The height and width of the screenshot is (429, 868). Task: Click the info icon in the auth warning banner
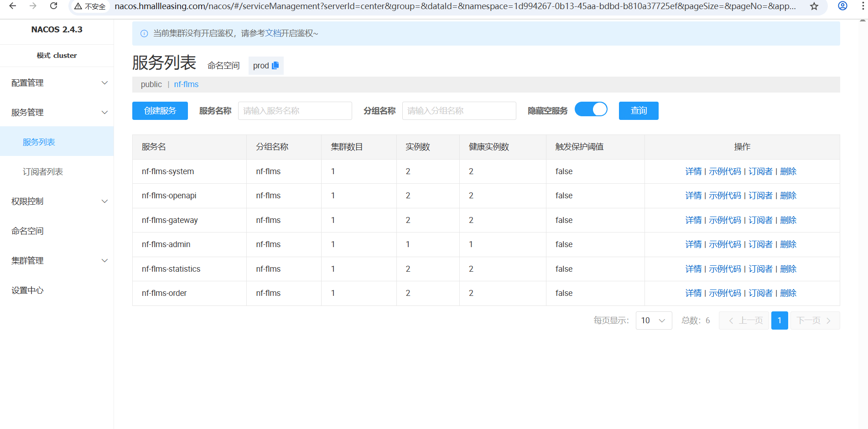click(x=144, y=33)
